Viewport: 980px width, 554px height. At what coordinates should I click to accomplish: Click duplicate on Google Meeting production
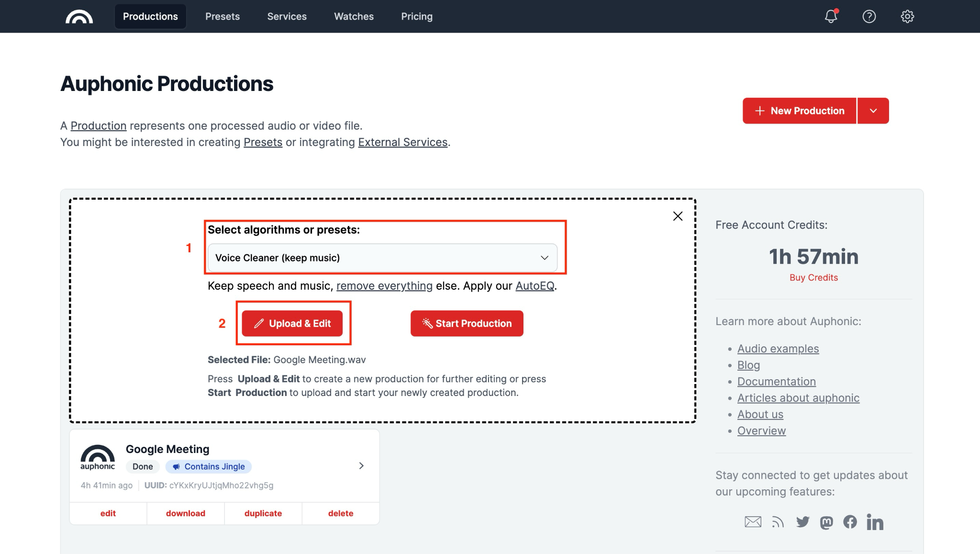click(x=263, y=513)
